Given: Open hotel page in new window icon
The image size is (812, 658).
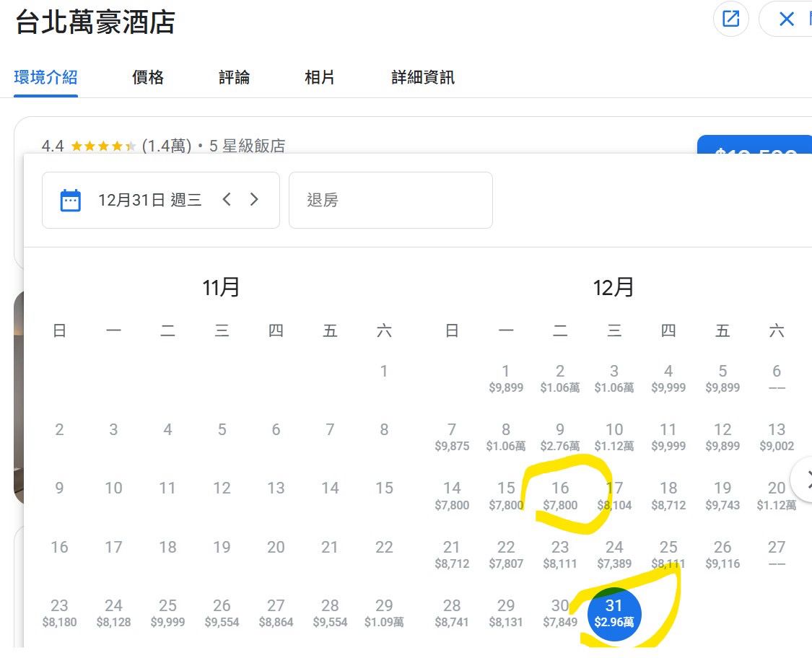Looking at the screenshot, I should coord(730,19).
